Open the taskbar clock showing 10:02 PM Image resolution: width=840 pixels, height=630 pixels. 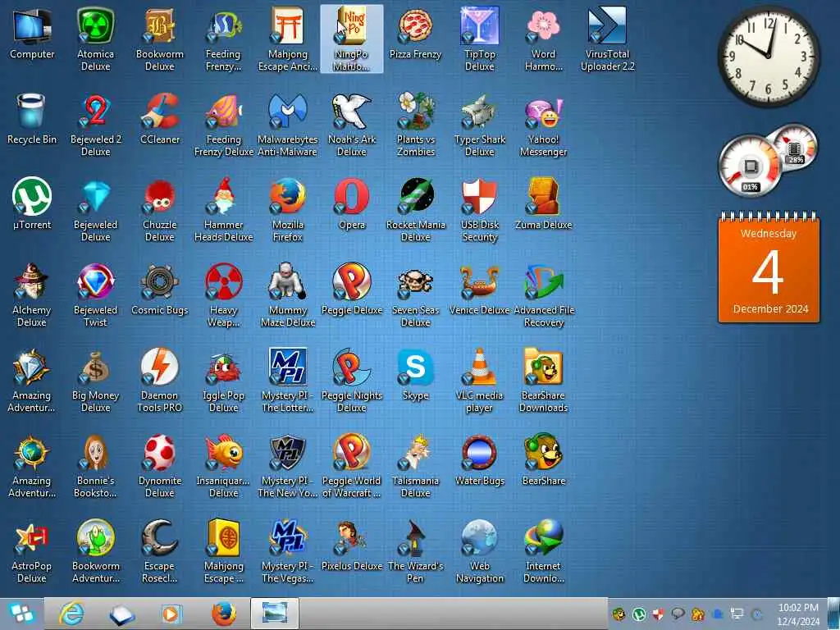[x=797, y=614]
